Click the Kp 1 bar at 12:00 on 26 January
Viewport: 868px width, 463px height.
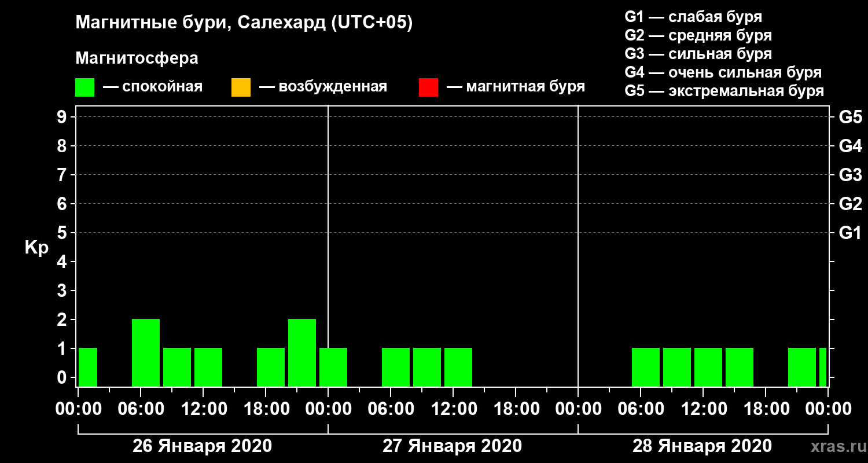208,367
